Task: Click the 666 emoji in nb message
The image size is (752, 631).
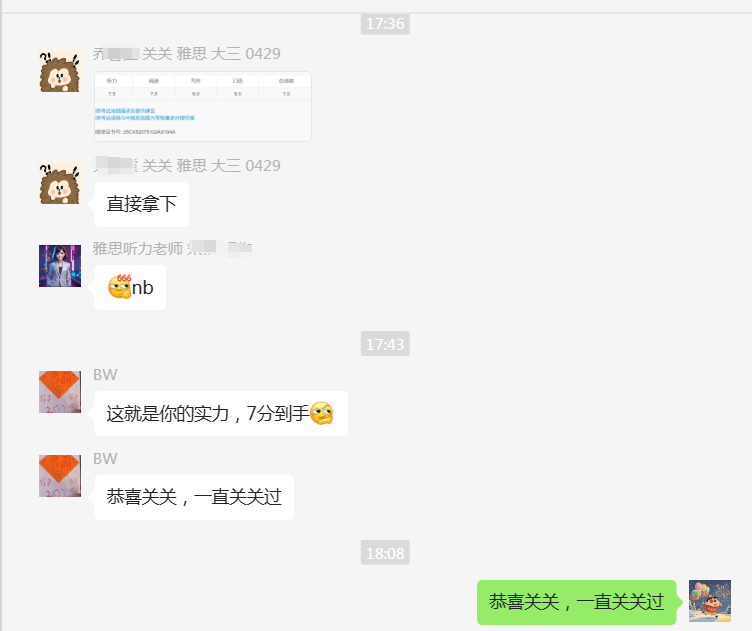Action: coord(119,287)
